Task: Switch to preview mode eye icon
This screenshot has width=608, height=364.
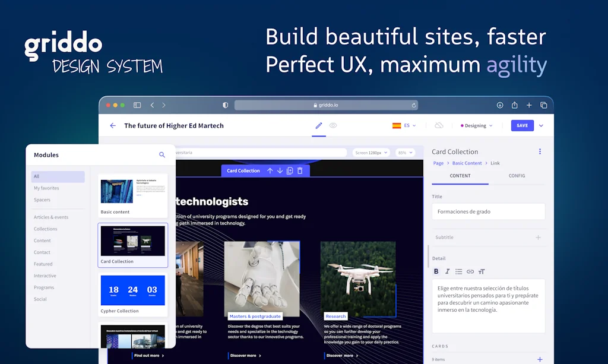Action: 333,126
